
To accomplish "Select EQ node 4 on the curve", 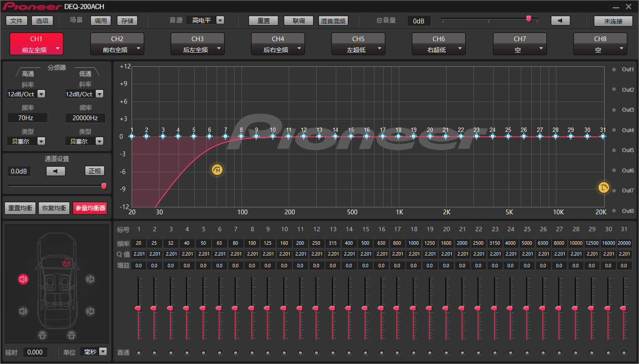I will [x=178, y=136].
